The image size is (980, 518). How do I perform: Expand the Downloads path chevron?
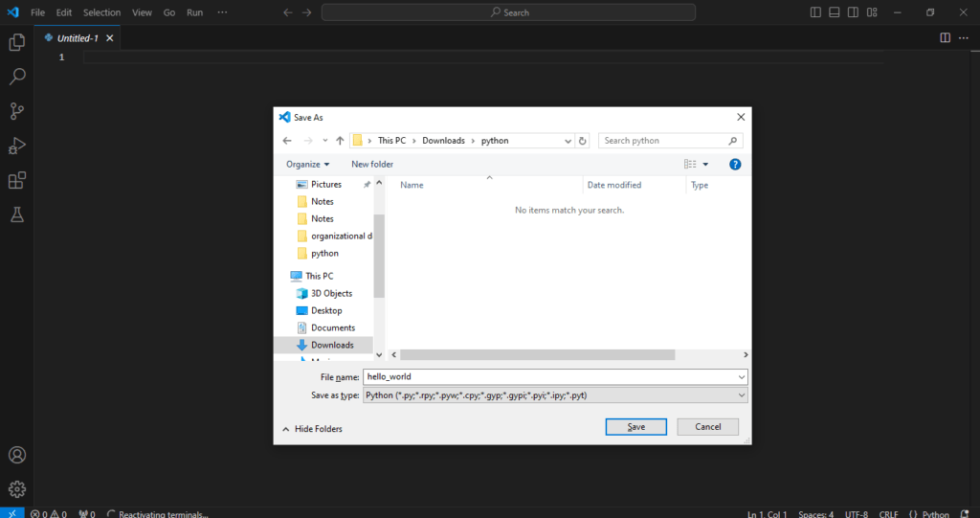tap(473, 141)
